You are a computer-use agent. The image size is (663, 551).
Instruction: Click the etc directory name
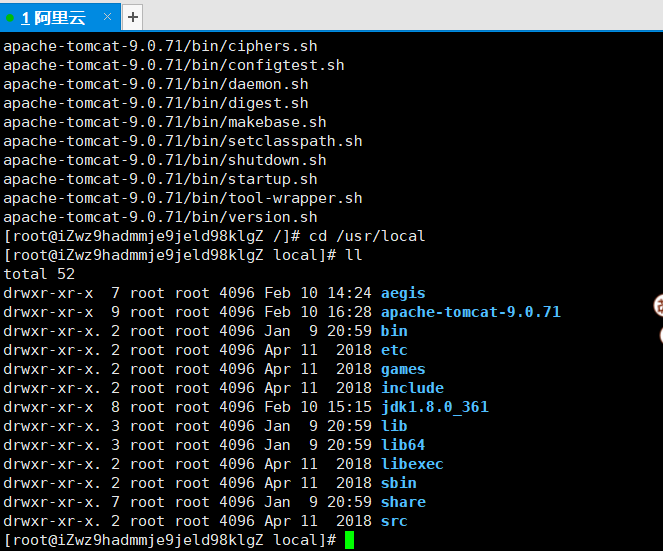point(394,350)
